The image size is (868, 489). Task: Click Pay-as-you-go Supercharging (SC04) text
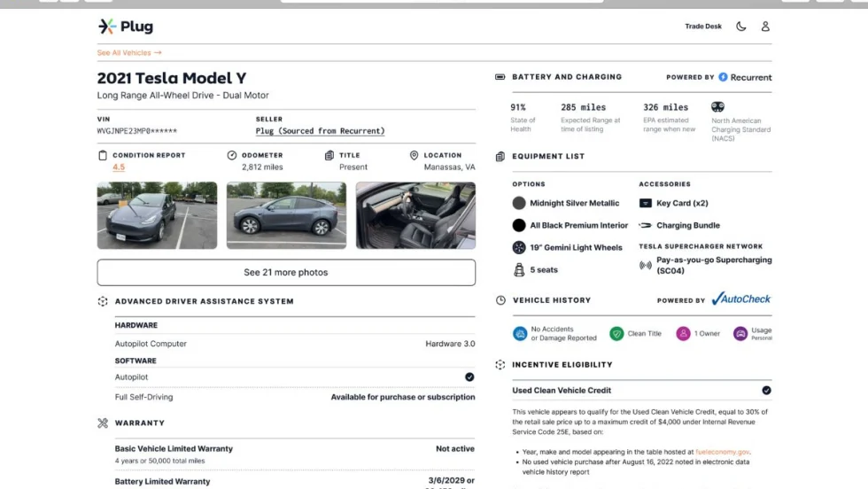pyautogui.click(x=714, y=265)
